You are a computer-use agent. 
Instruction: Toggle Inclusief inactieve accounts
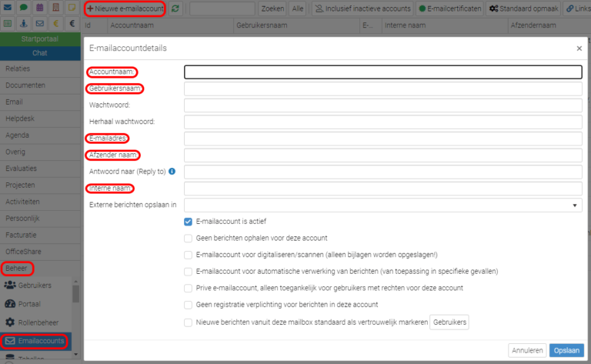[363, 8]
